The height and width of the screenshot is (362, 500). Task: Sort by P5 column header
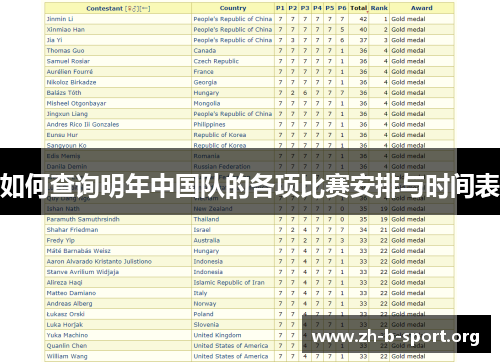tap(329, 8)
